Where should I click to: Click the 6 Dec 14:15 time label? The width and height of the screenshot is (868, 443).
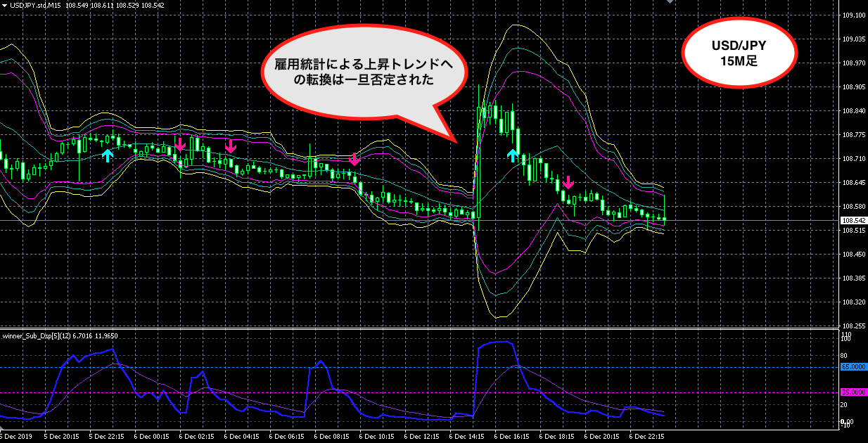(x=467, y=436)
